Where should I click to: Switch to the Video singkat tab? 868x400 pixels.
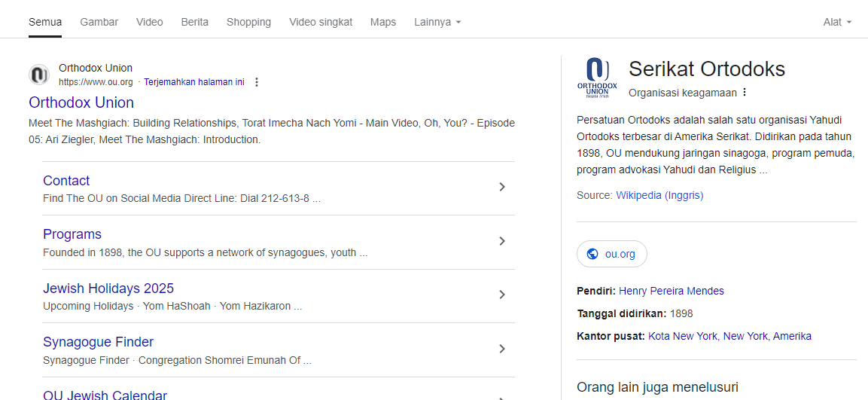point(321,22)
